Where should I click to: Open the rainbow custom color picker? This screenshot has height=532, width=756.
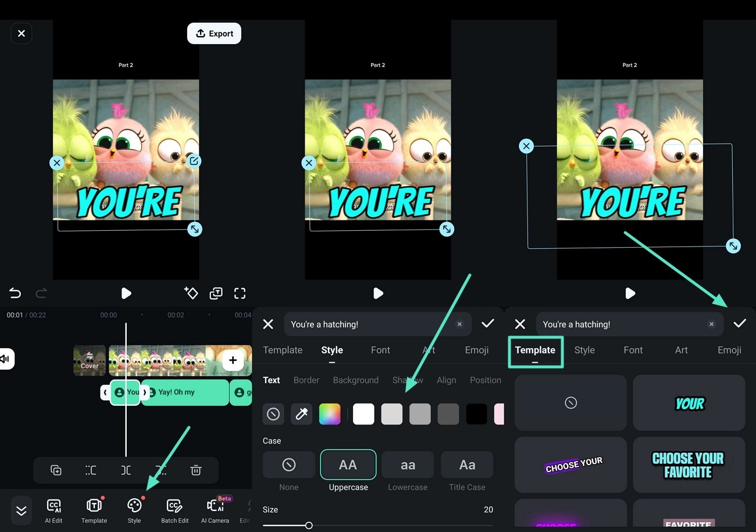(330, 414)
